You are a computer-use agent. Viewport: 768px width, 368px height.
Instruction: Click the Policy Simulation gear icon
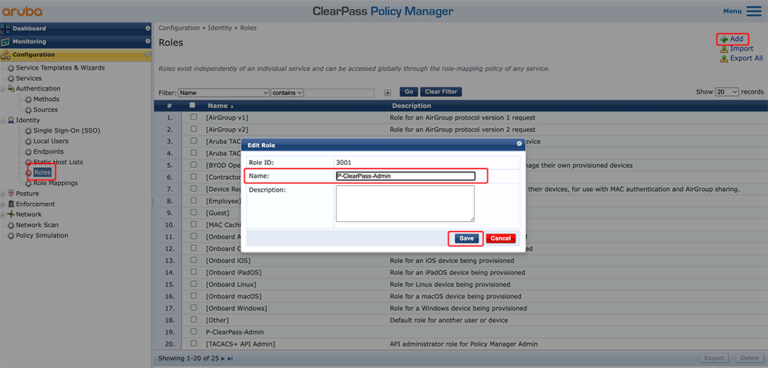tap(11, 236)
